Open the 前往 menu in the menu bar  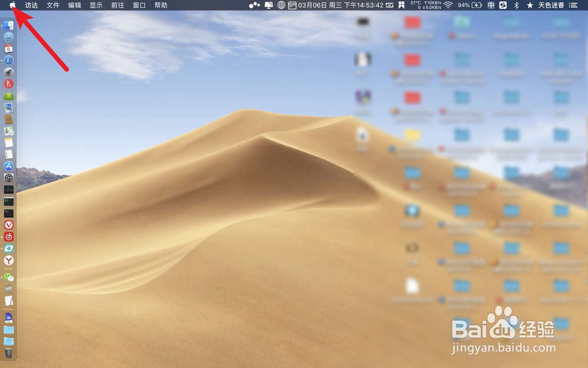tap(116, 6)
